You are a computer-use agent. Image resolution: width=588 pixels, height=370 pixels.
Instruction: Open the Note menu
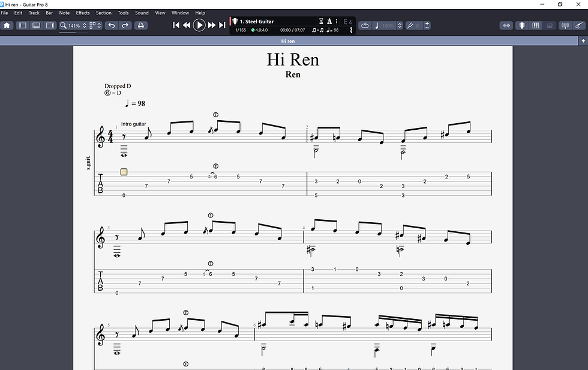tap(65, 13)
